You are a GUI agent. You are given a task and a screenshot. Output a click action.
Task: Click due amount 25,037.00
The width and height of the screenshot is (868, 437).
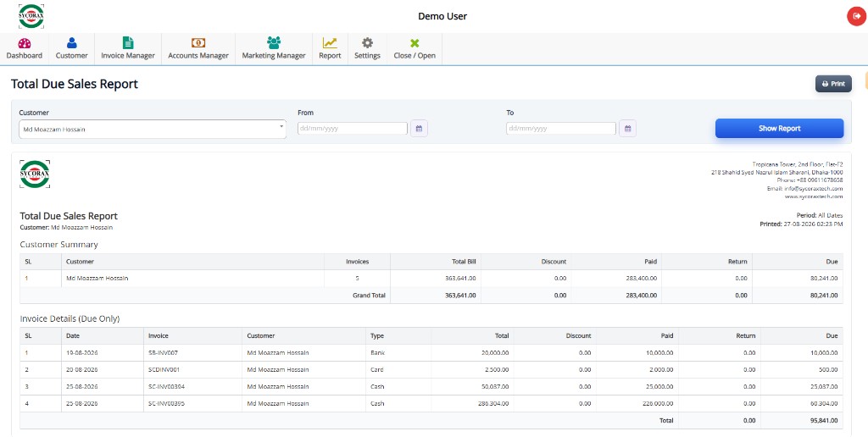pyautogui.click(x=822, y=387)
